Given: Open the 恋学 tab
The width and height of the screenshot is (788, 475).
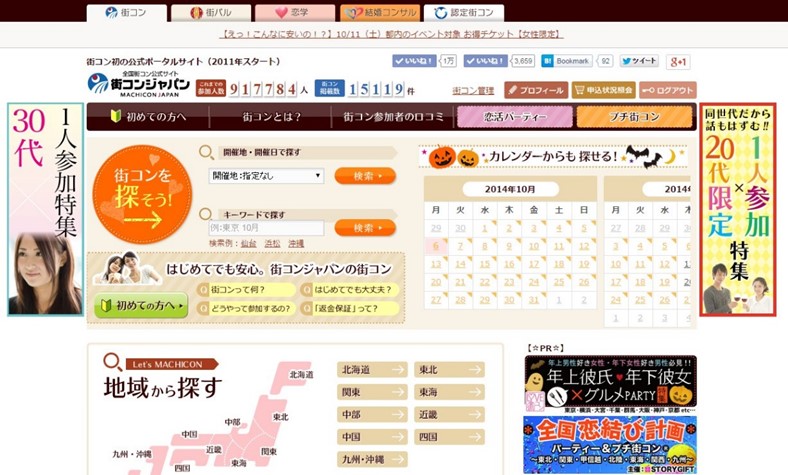Looking at the screenshot, I should 295,13.
